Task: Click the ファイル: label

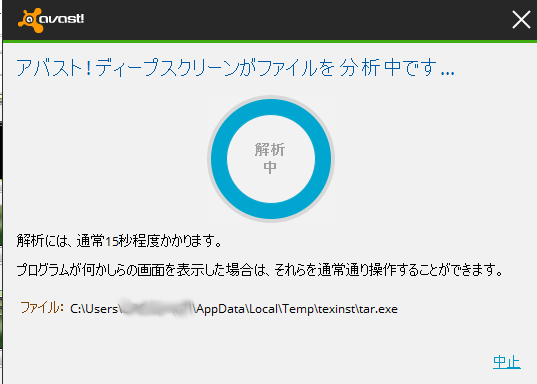Action: tap(42, 307)
